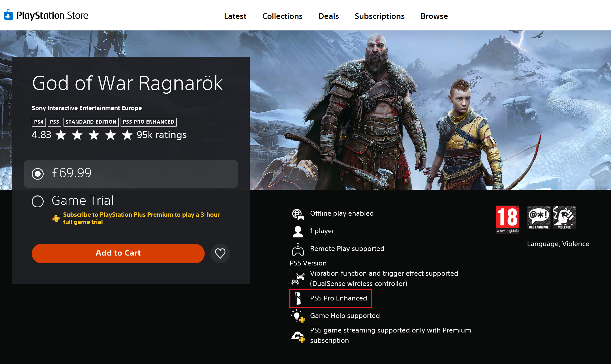Viewport: 611px width, 364px height.
Task: Click the 95k ratings text
Action: point(161,135)
